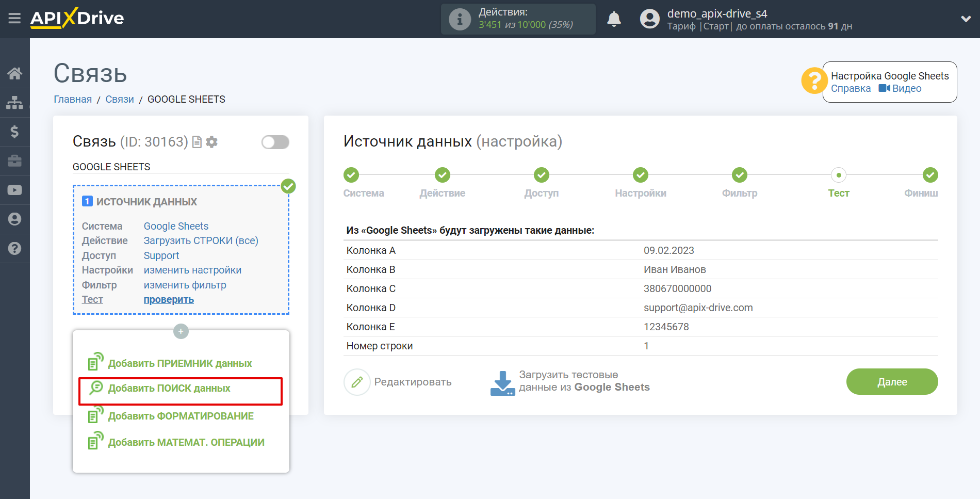980x499 pixels.
Task: Click value Иван Иванов
Action: pos(675,269)
